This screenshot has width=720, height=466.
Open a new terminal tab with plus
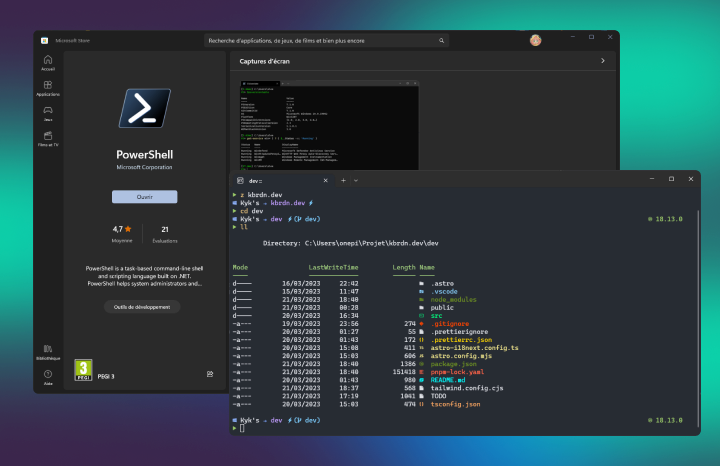point(343,180)
